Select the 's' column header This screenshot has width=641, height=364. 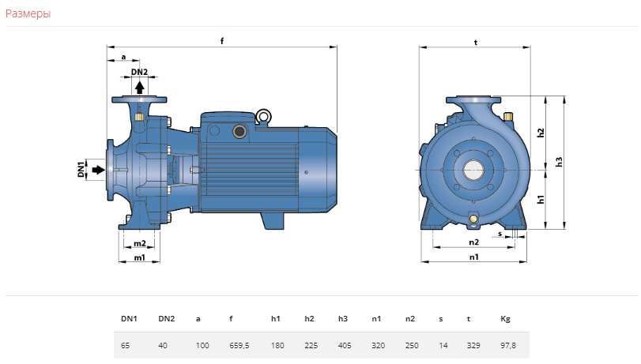point(441,319)
